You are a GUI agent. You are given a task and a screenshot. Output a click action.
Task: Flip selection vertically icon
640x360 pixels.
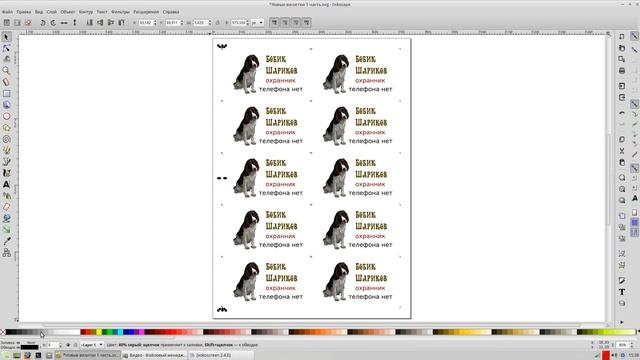coord(75,22)
